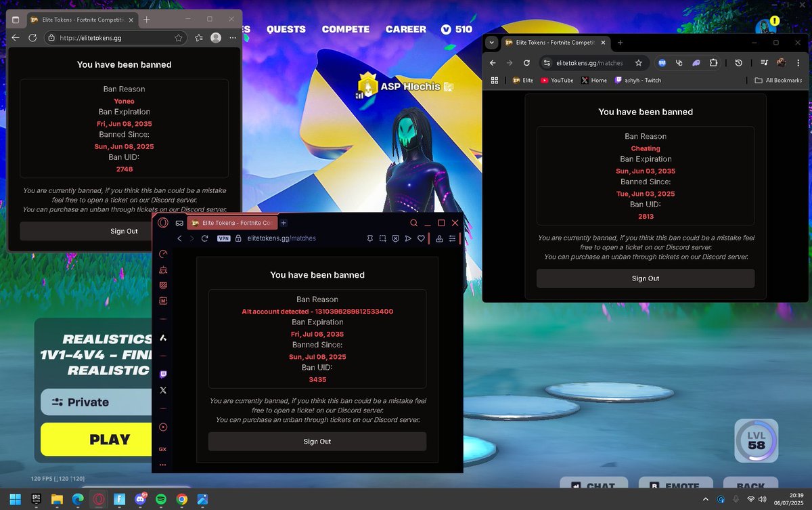Select the Elite Tokens tab in Chrome
Image resolution: width=812 pixels, height=510 pixels.
[x=555, y=42]
